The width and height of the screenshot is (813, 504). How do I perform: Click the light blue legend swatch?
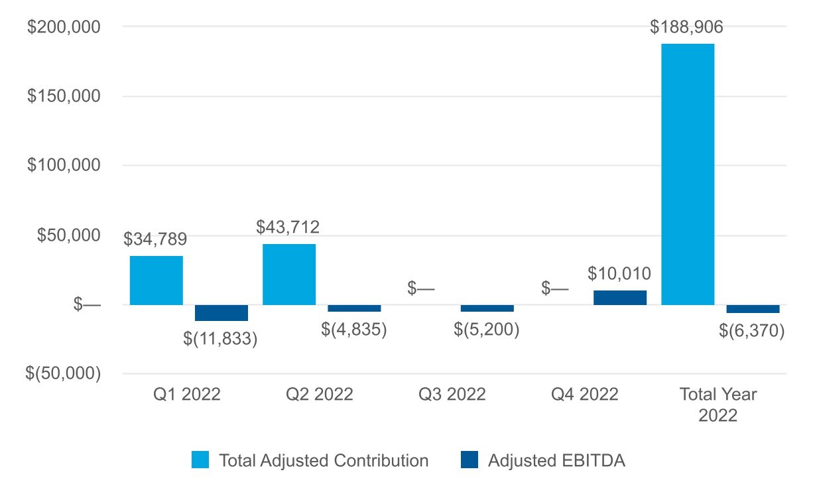[x=200, y=460]
